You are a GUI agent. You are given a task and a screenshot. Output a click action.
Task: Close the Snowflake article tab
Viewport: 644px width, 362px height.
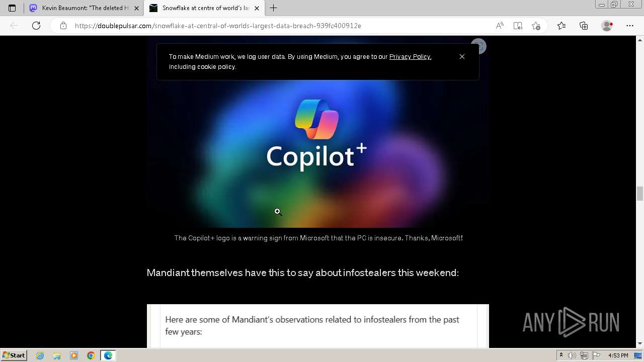tap(257, 8)
